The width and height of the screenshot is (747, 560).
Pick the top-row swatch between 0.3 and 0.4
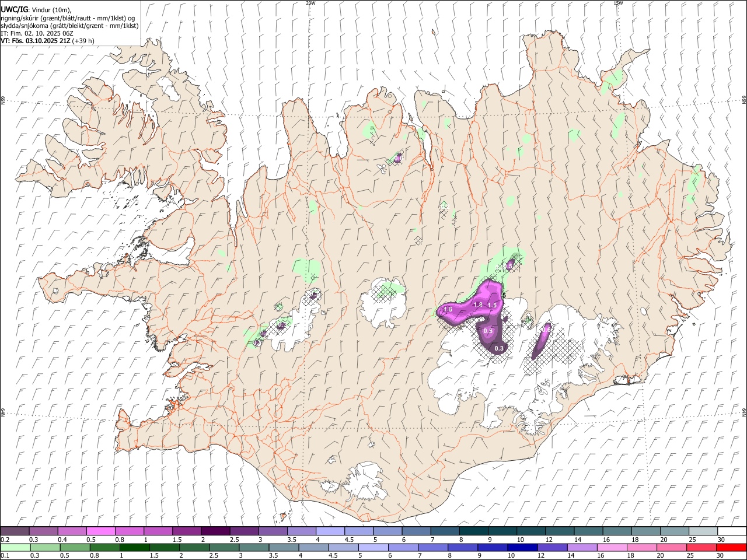(x=43, y=531)
